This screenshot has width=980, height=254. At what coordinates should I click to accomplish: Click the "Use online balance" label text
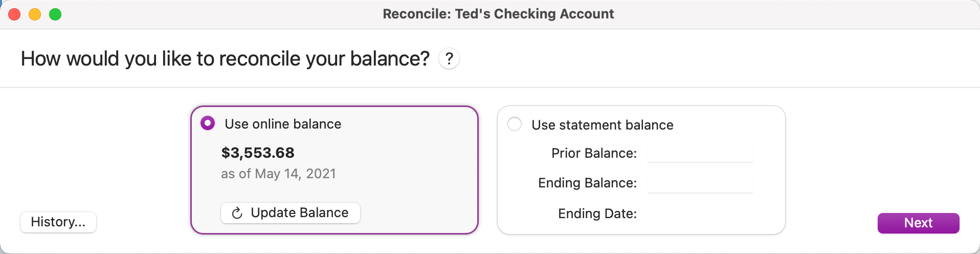click(x=283, y=124)
